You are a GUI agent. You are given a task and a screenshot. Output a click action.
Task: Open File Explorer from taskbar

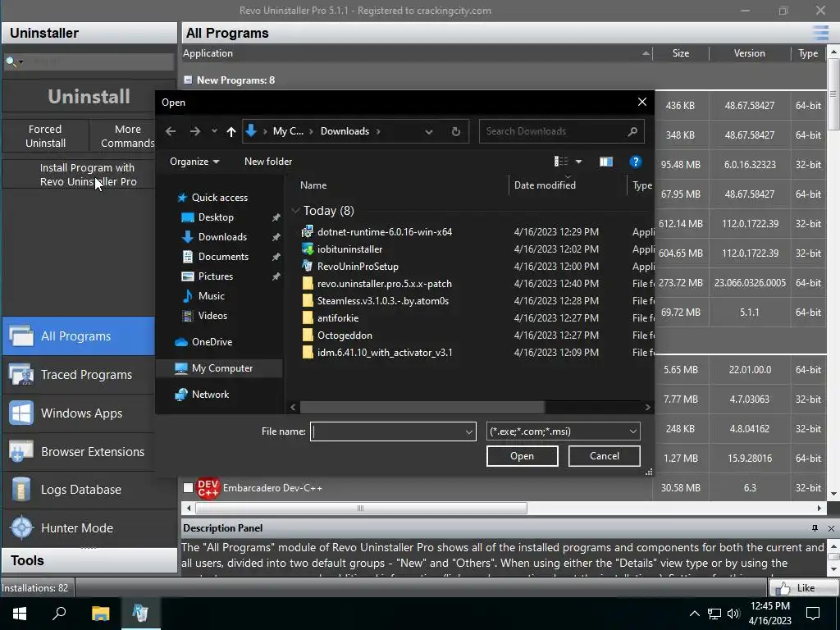point(100,614)
